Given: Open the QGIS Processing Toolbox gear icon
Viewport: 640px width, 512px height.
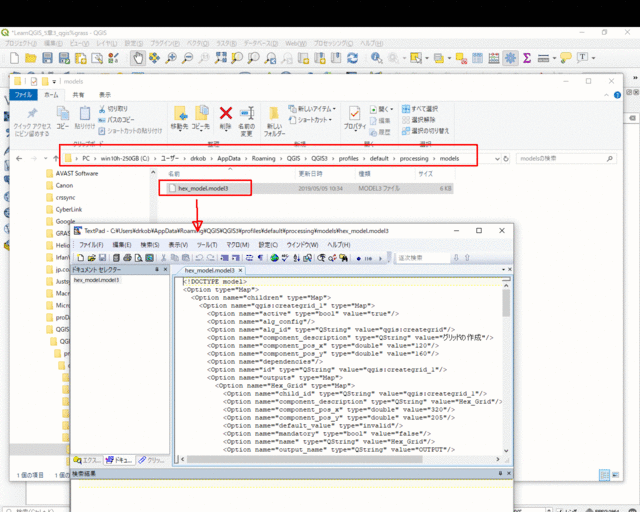Looking at the screenshot, I should (x=510, y=58).
